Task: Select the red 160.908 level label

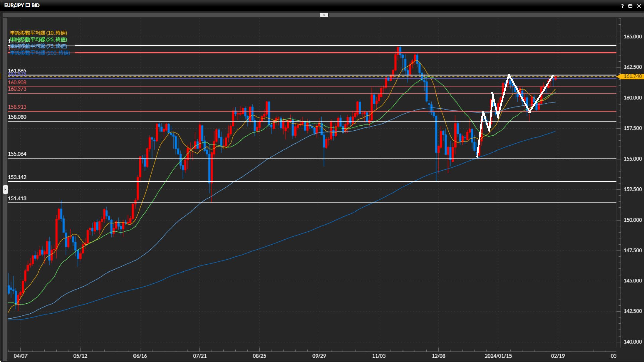Action: tap(17, 82)
